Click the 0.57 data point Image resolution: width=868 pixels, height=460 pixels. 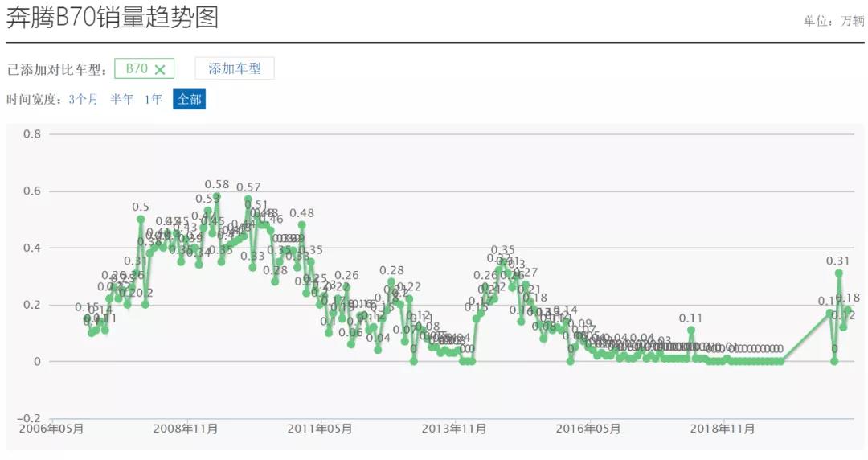248,199
